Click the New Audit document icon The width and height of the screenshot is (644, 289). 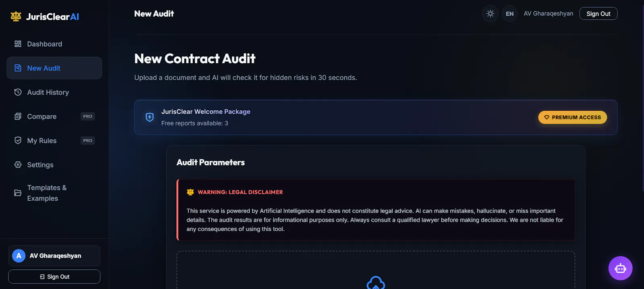pos(18,68)
